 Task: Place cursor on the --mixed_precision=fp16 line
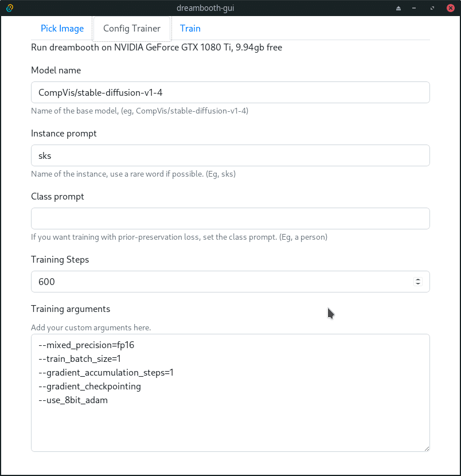86,345
